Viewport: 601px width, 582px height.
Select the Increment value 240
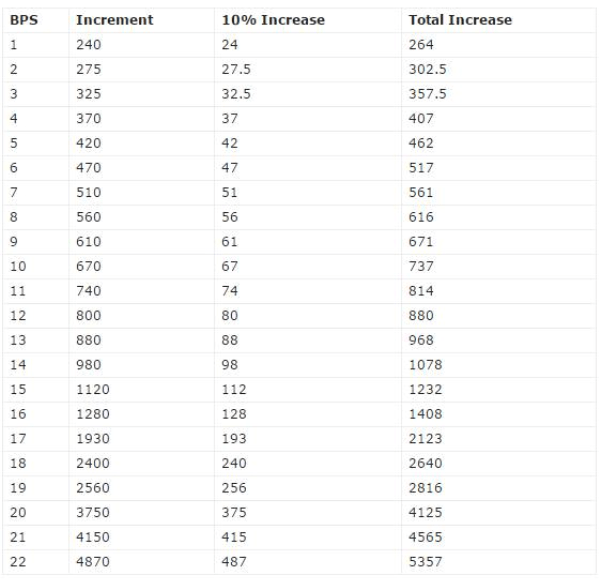pos(89,45)
